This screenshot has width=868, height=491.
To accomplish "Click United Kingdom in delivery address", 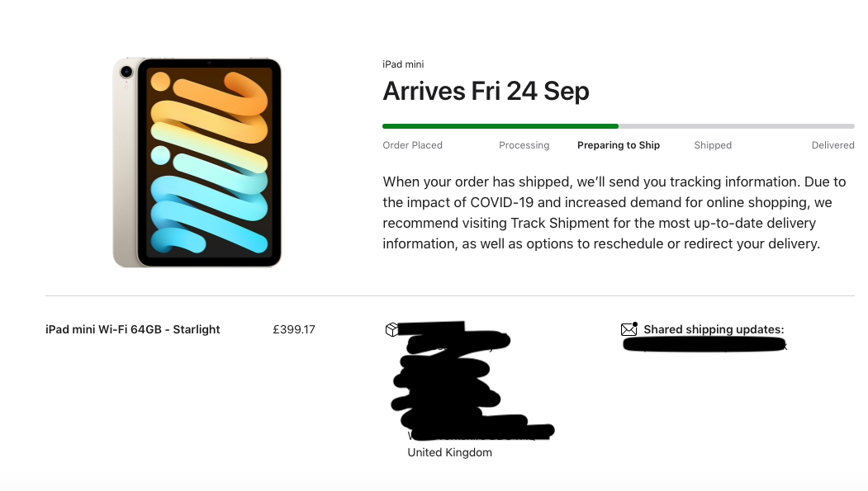I will (449, 452).
